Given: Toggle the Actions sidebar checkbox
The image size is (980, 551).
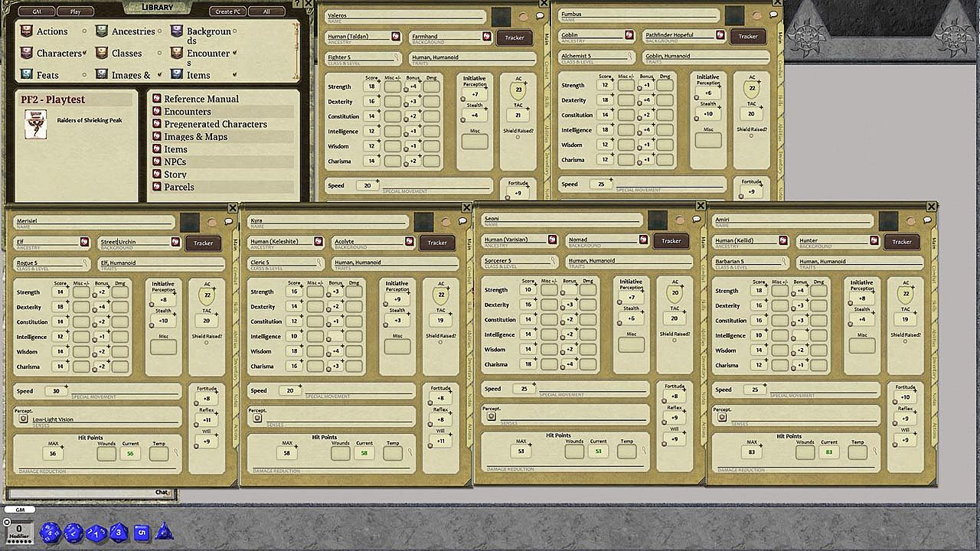Looking at the screenshot, I should (84, 31).
